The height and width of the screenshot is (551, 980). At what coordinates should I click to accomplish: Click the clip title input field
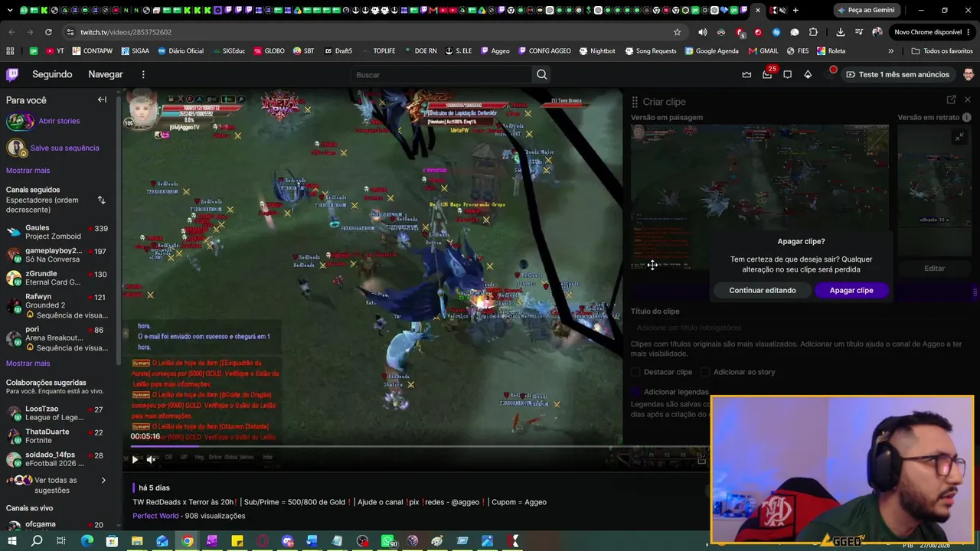801,328
